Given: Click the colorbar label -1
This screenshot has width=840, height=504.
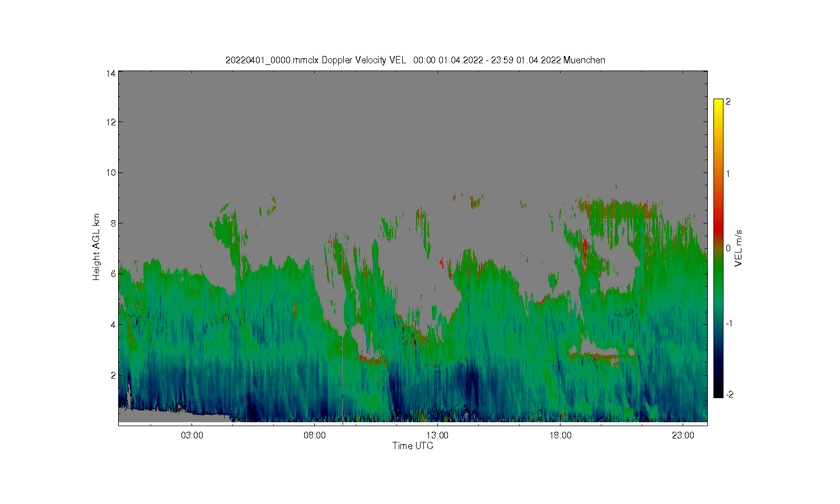Looking at the screenshot, I should point(730,324).
